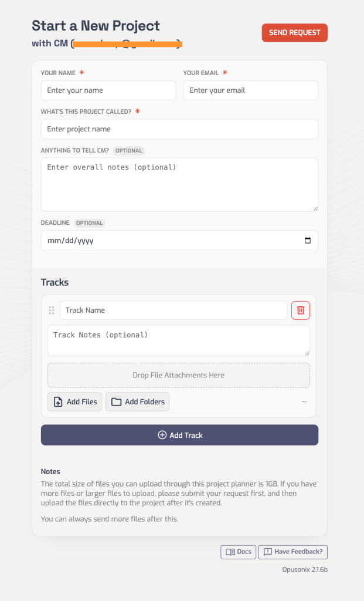Select the month segment of the Deadline

[x=53, y=241]
